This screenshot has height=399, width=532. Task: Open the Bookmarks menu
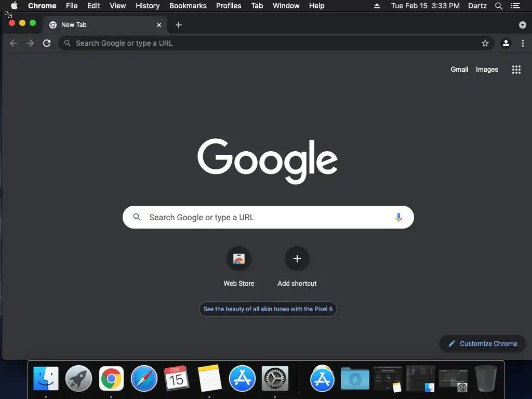(x=188, y=6)
